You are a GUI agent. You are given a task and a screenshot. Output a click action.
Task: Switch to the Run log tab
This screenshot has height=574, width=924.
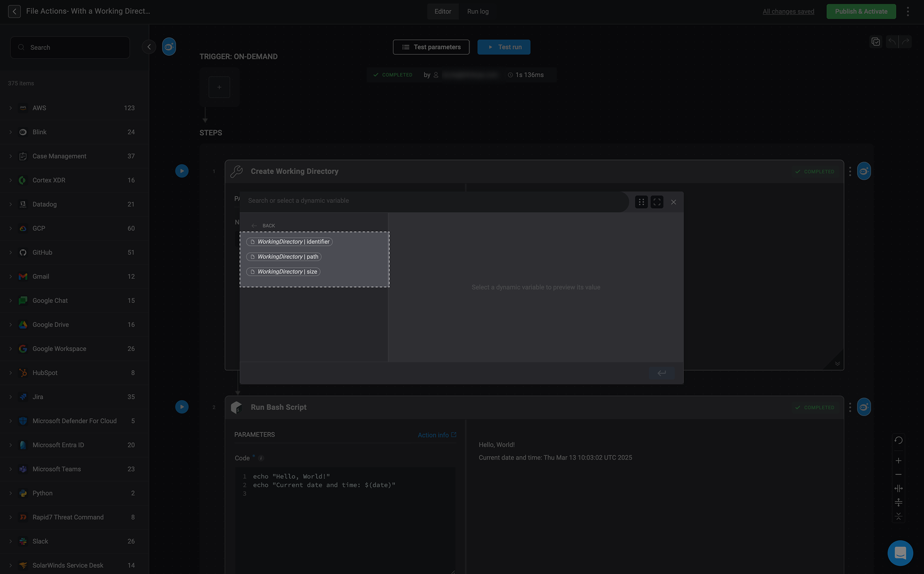coord(478,11)
